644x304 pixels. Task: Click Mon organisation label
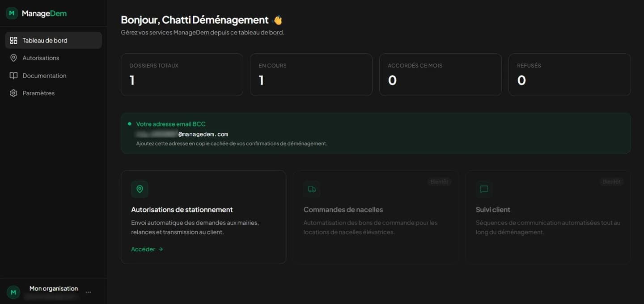[54, 288]
